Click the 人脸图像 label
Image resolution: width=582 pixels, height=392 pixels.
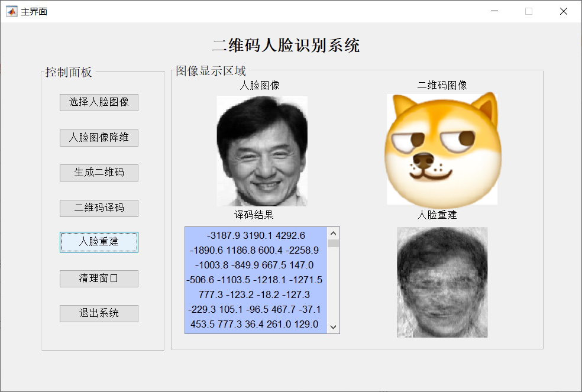(x=260, y=85)
